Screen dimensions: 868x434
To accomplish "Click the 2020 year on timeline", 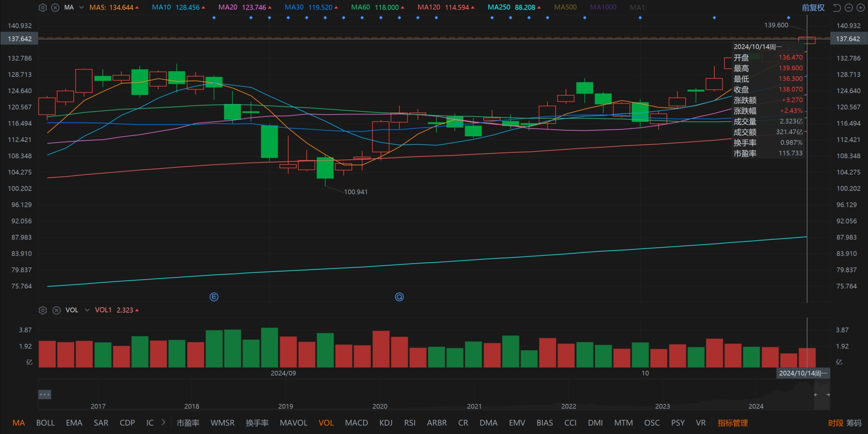I will coord(380,406).
